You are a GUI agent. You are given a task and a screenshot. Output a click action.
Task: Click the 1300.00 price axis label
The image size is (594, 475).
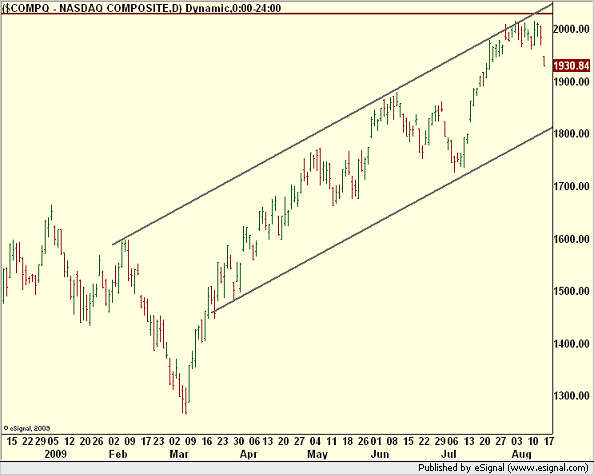pos(571,396)
